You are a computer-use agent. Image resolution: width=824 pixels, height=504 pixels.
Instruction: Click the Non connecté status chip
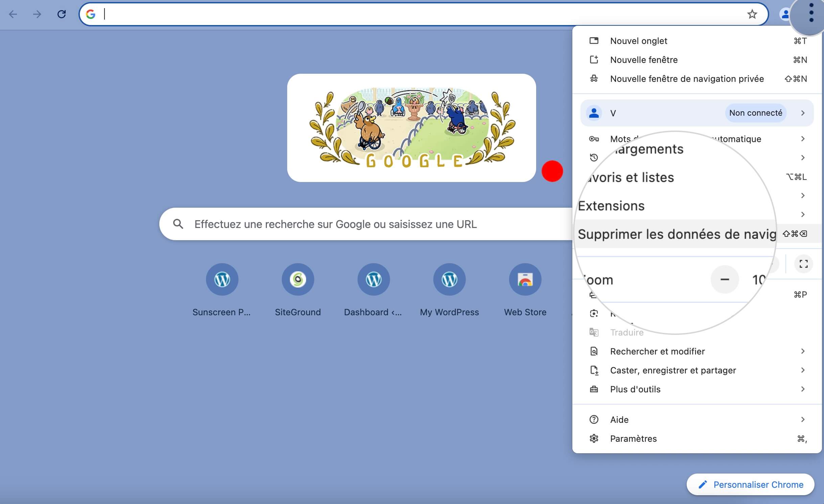[756, 113]
